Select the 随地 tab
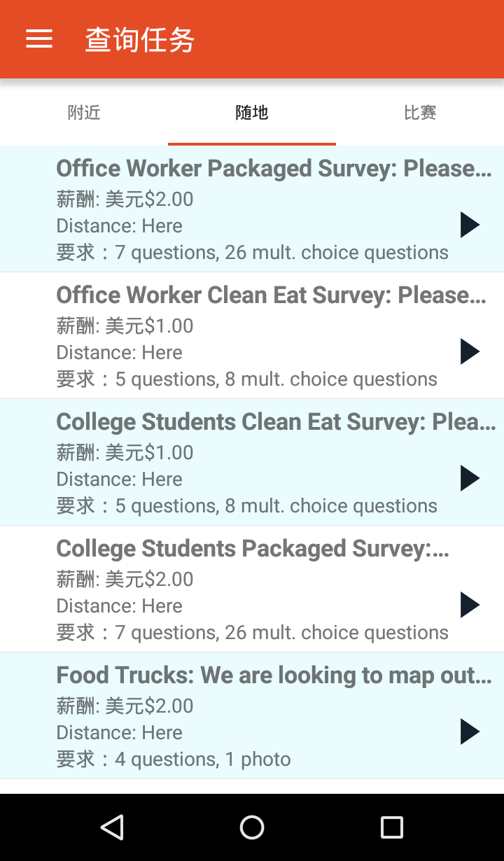The image size is (504, 861). (x=252, y=113)
